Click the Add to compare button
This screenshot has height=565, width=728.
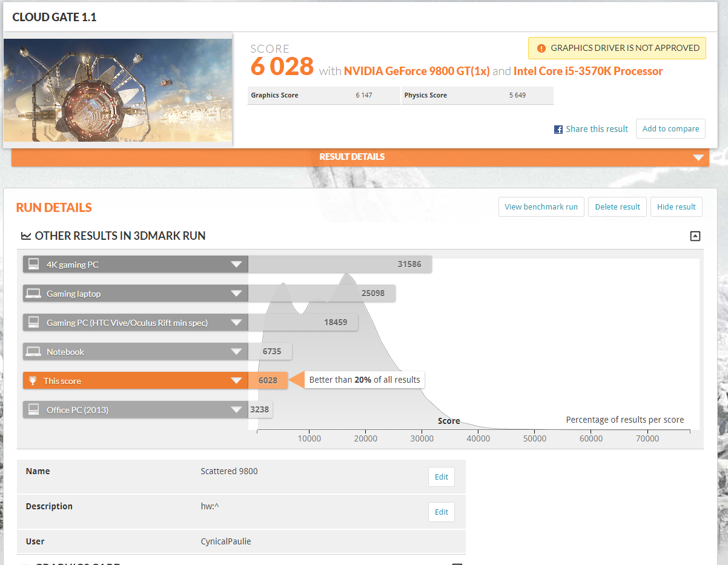tap(670, 128)
